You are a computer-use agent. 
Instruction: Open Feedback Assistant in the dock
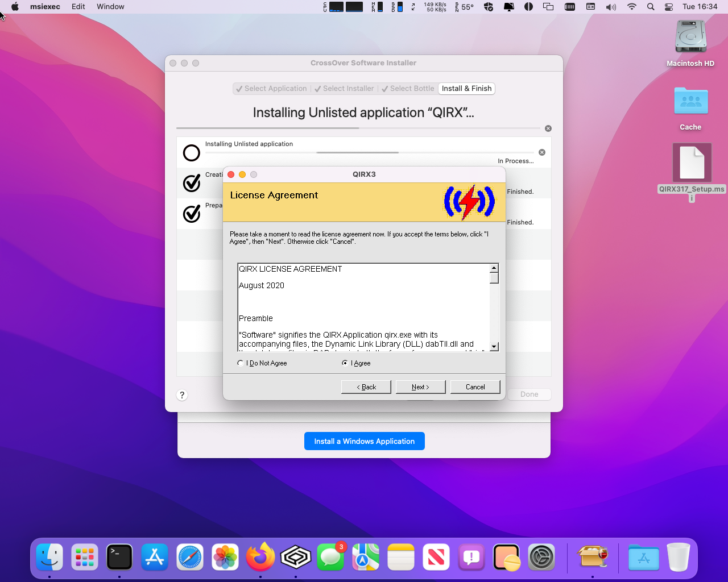[x=471, y=557]
